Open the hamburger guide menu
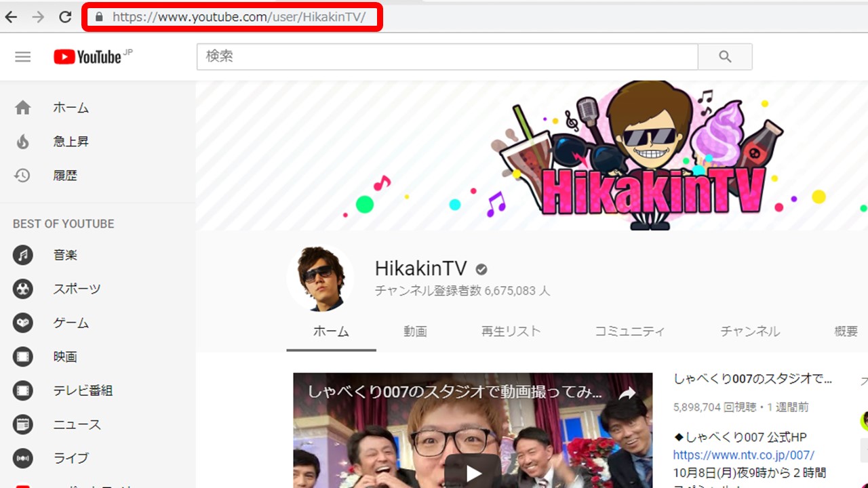Image resolution: width=868 pixels, height=488 pixels. tap(23, 57)
